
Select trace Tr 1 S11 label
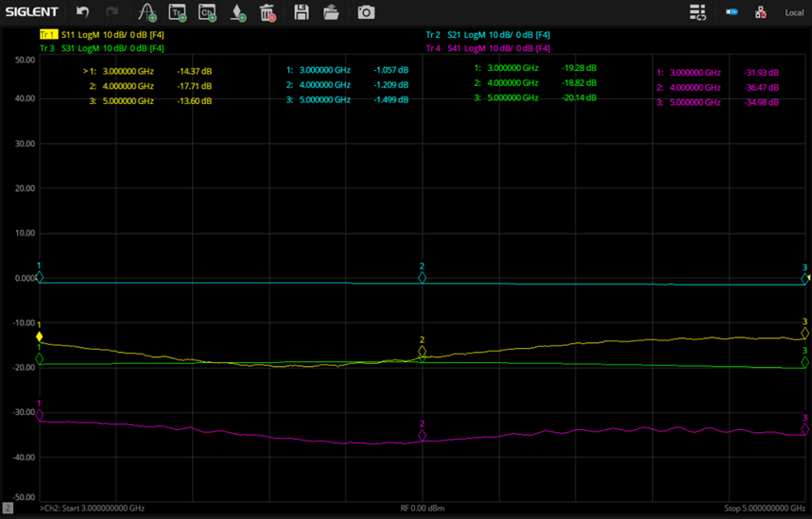[x=102, y=35]
